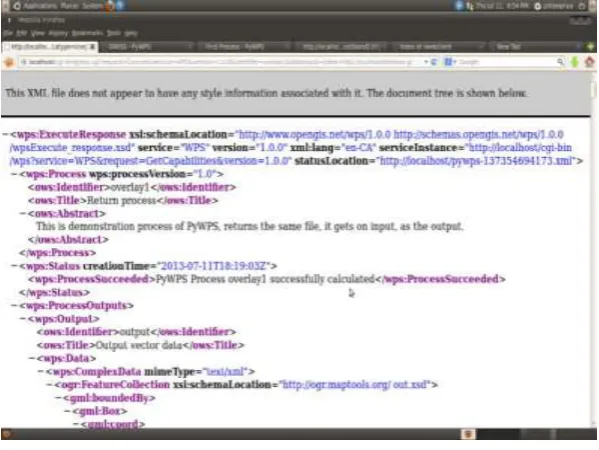Image resolution: width=599 pixels, height=450 pixels.
Task: Click the power icon in top panel
Action: (583, 6)
